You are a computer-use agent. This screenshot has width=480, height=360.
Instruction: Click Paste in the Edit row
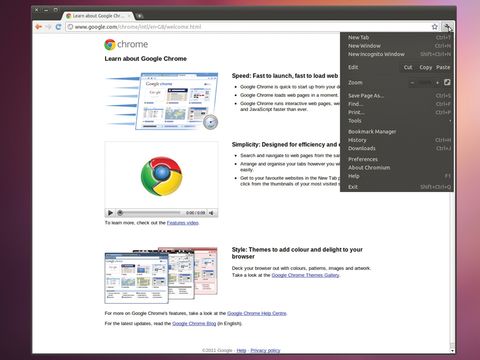(x=443, y=67)
